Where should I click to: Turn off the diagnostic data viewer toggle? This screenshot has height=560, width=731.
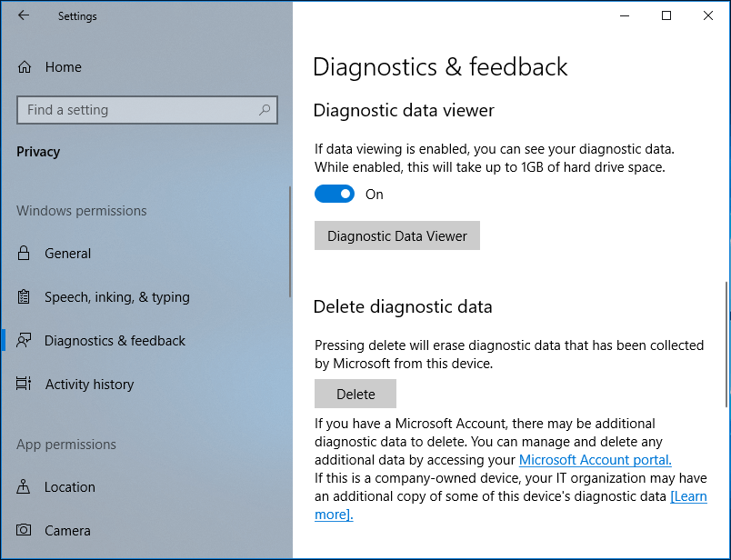(x=334, y=194)
